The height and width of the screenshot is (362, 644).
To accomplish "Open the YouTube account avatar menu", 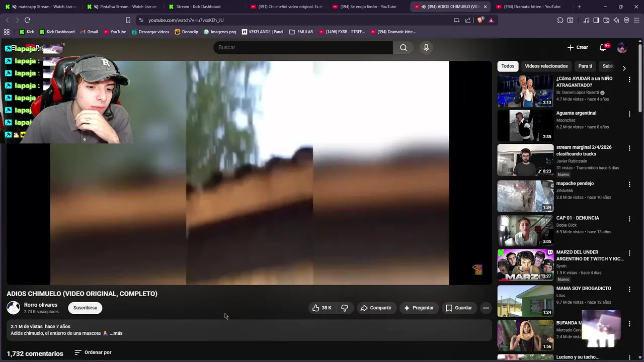I will pos(622,47).
